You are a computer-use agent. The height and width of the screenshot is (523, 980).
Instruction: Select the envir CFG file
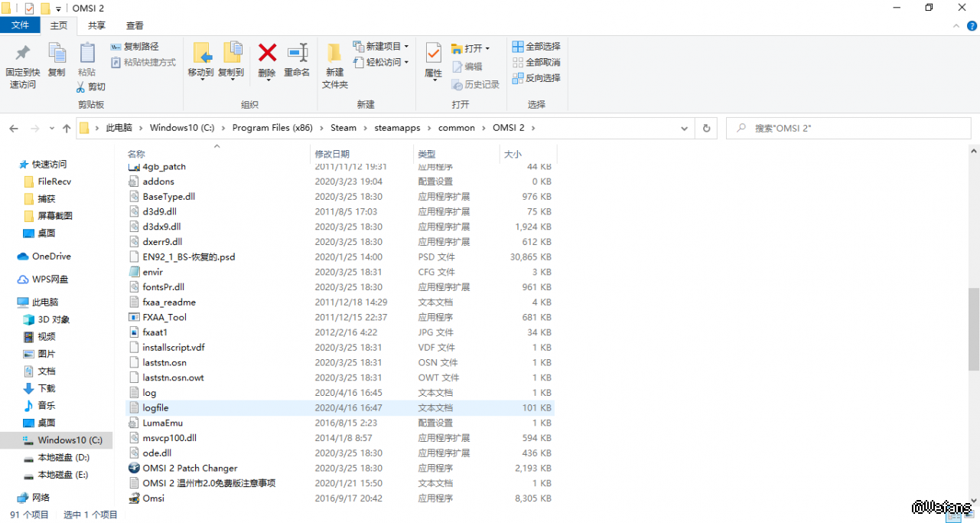pos(339,272)
